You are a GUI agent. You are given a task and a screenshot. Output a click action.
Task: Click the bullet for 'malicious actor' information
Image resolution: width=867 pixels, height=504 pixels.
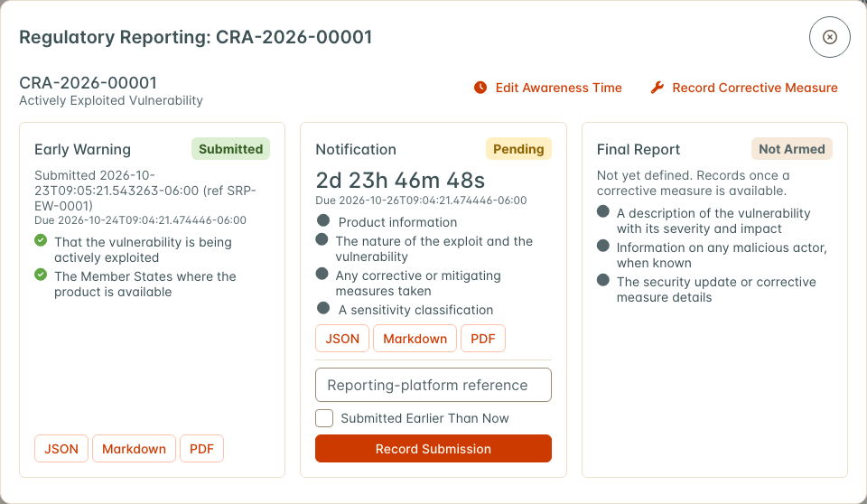(x=603, y=246)
